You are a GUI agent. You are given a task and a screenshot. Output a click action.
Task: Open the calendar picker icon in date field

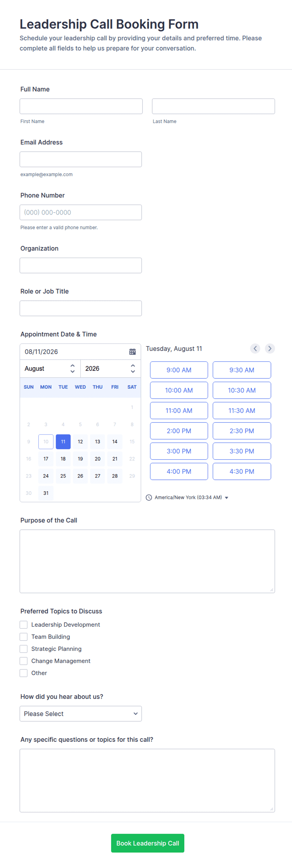pos(132,351)
